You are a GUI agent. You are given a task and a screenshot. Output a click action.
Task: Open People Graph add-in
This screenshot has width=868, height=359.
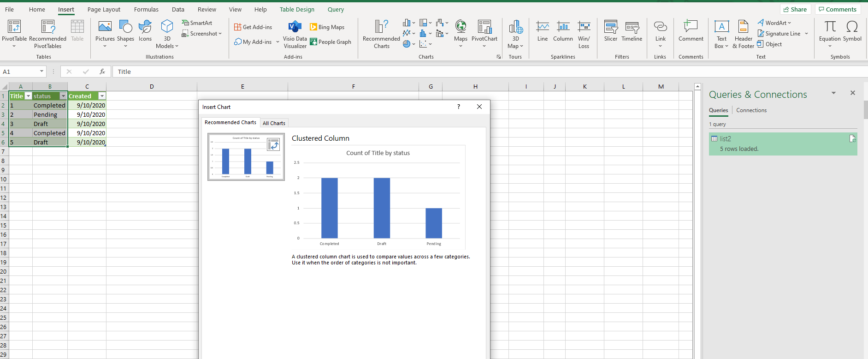point(331,42)
